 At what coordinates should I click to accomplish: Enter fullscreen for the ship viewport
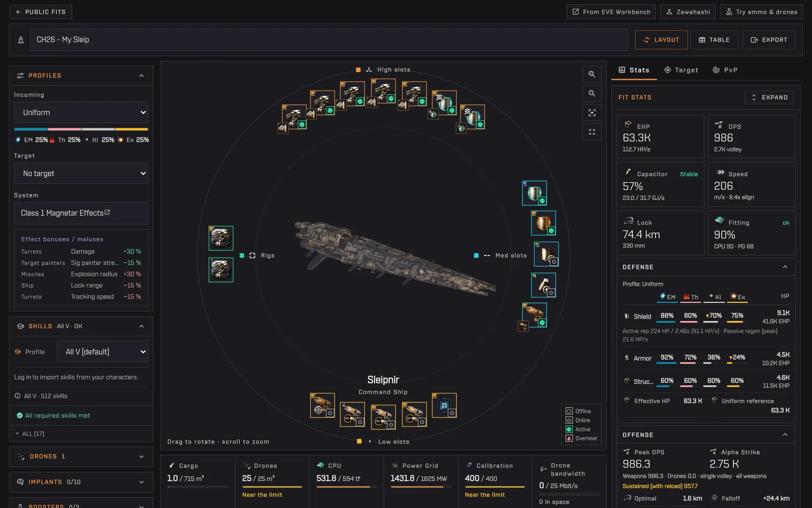coord(592,132)
